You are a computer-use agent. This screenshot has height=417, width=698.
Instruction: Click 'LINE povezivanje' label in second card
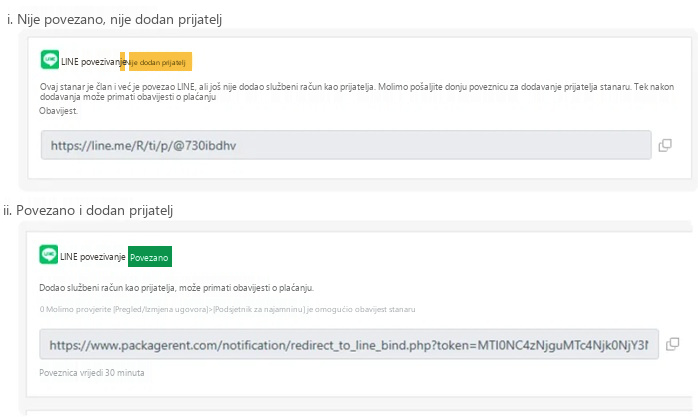coord(93,257)
